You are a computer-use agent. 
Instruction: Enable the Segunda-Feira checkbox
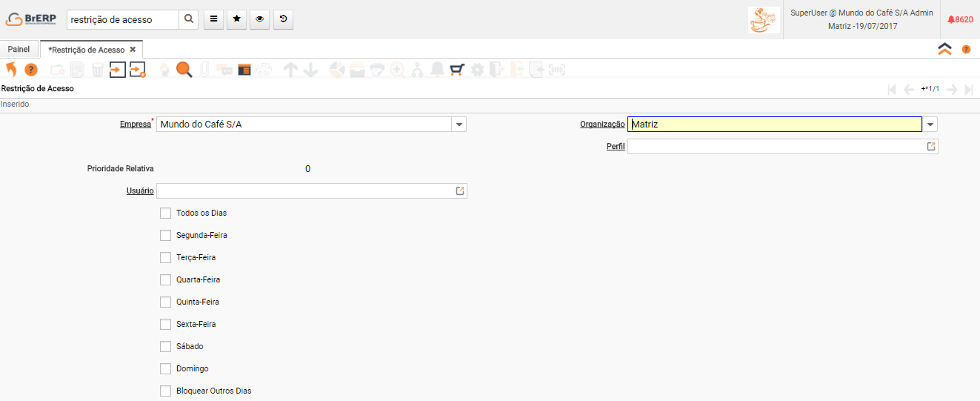(x=165, y=236)
